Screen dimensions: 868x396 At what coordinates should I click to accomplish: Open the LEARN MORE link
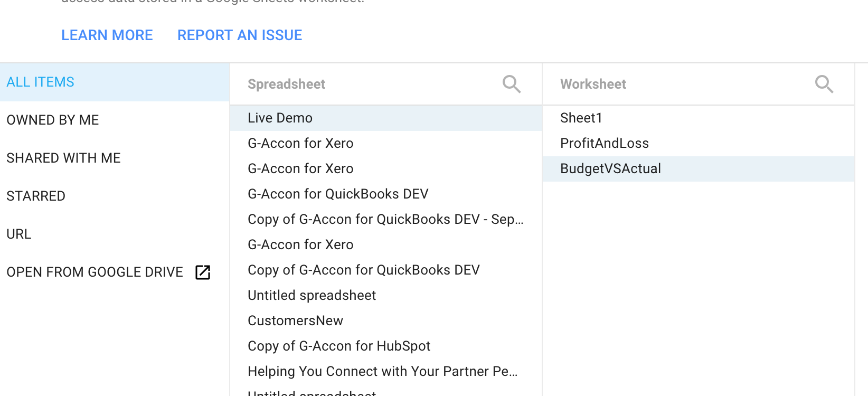tap(107, 35)
